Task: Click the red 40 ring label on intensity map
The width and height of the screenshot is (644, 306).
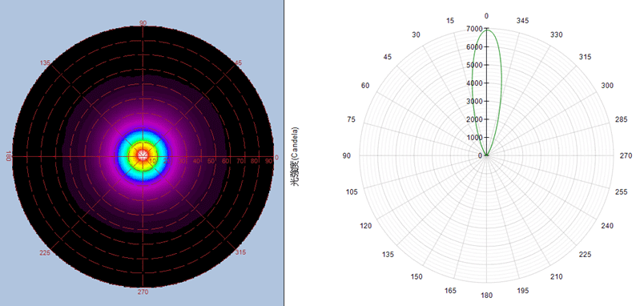Action: pyautogui.click(x=196, y=161)
